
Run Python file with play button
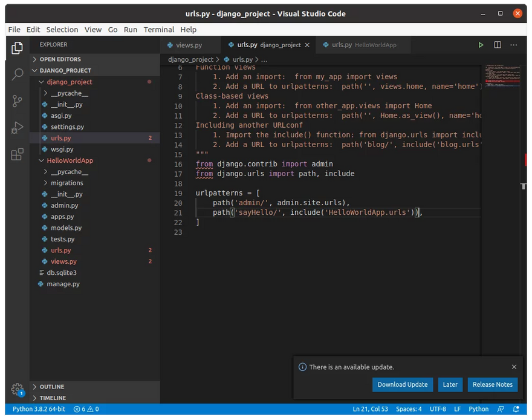[481, 45]
